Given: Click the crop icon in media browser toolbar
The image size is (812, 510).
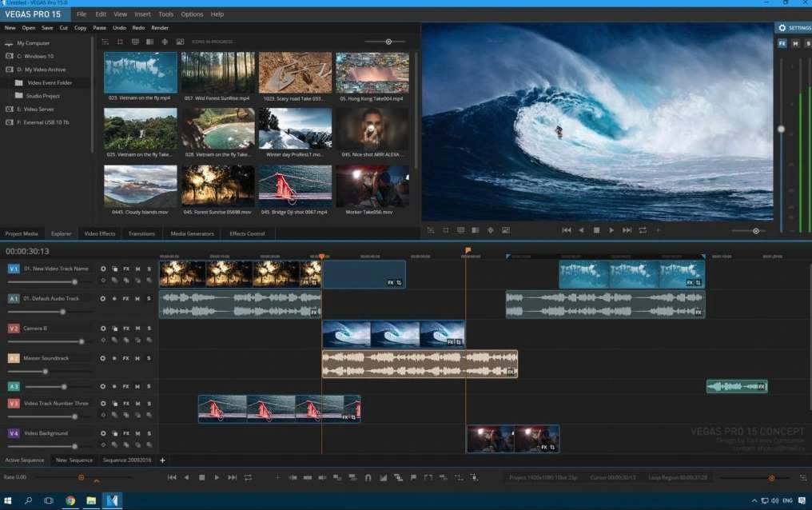Looking at the screenshot, I should tap(120, 42).
